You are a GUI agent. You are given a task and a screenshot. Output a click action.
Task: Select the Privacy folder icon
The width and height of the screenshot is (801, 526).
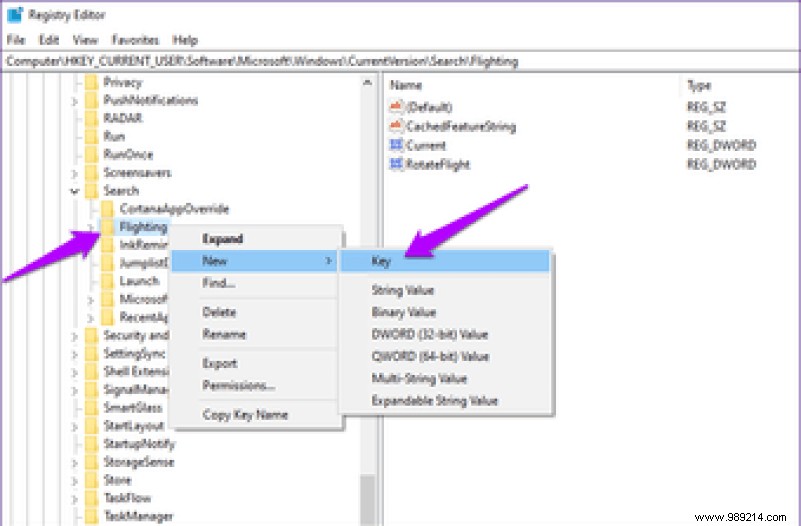click(x=91, y=83)
